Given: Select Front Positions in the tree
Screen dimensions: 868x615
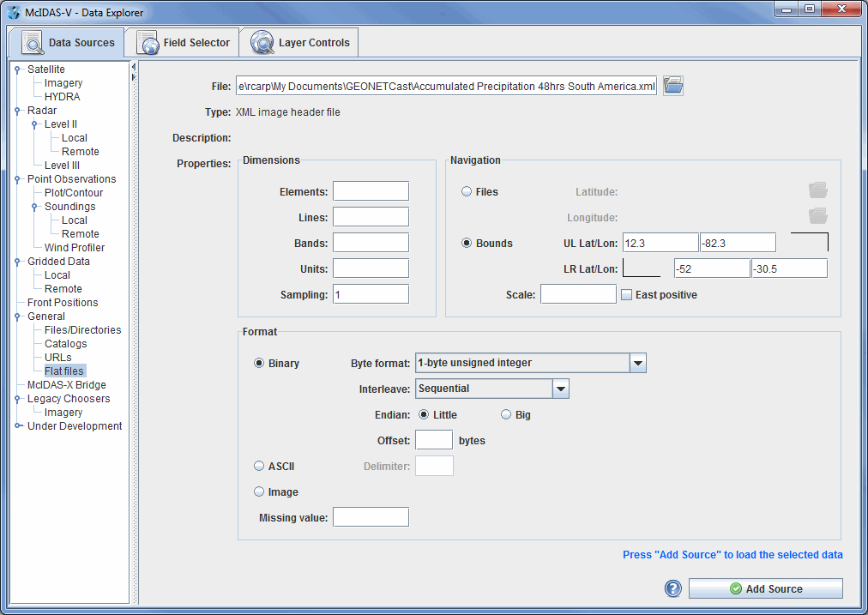Looking at the screenshot, I should click(63, 302).
